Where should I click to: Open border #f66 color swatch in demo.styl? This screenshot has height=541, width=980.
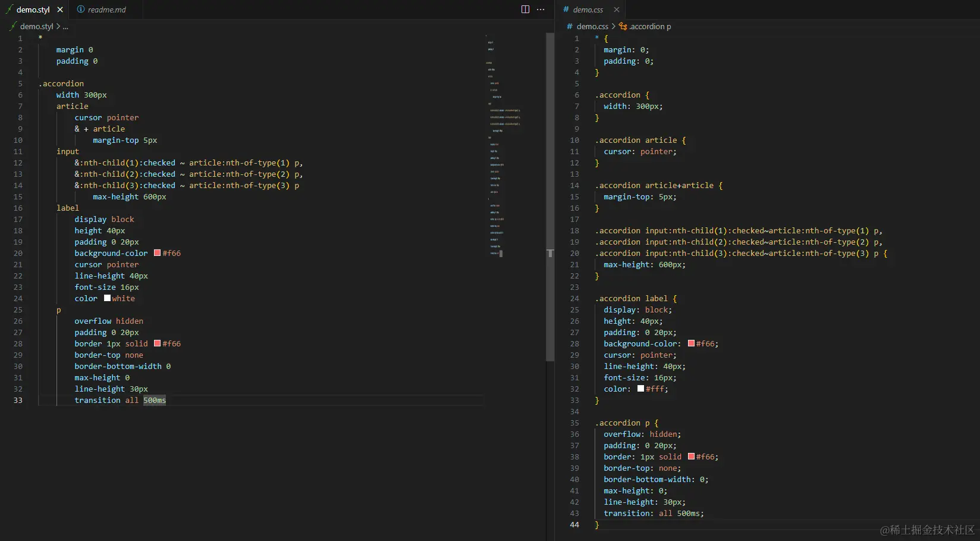click(x=158, y=343)
